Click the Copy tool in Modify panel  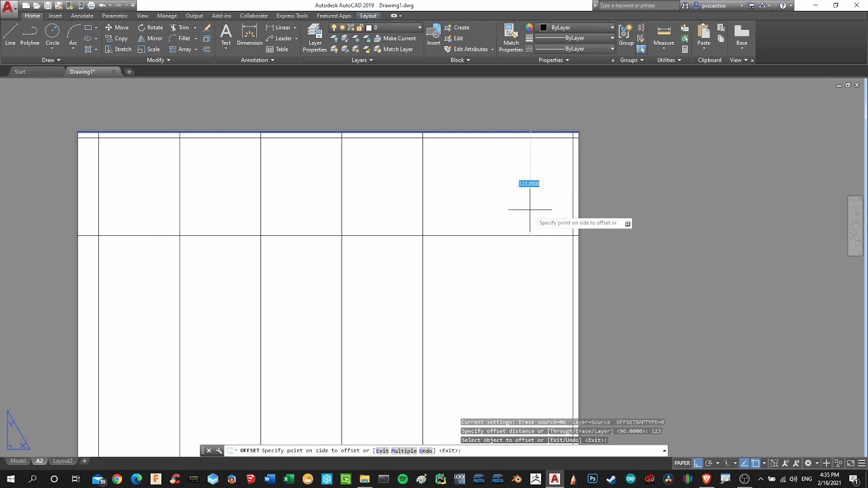(x=117, y=39)
